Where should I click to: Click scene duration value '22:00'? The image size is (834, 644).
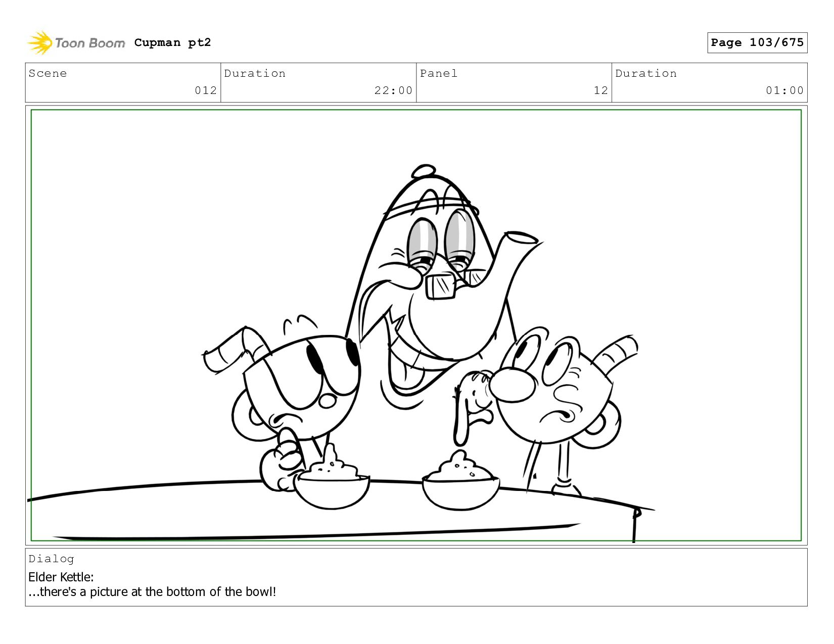393,90
